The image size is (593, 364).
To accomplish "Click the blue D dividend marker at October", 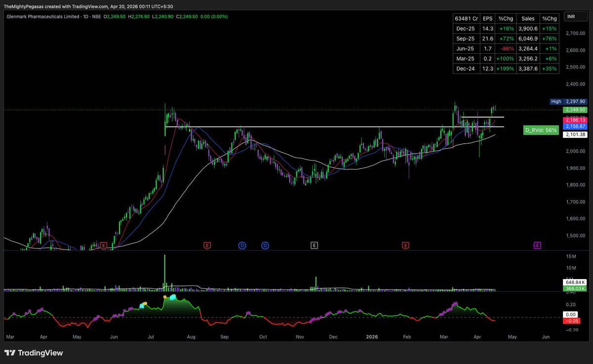I will (265, 245).
